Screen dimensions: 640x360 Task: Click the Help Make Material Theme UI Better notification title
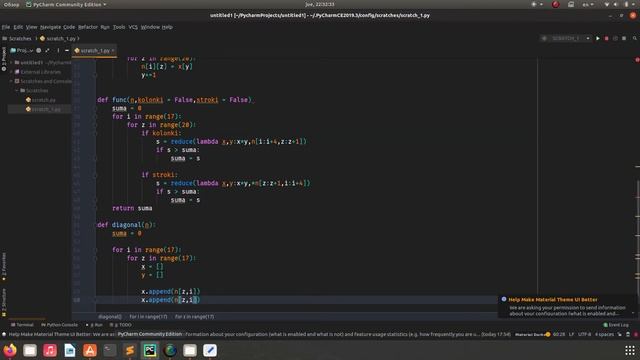[553, 300]
